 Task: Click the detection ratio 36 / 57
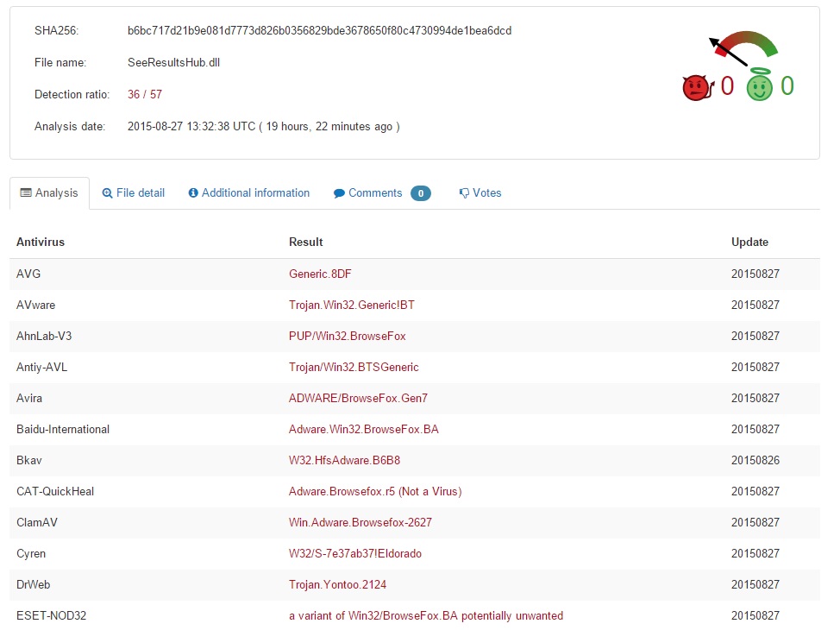click(x=145, y=94)
